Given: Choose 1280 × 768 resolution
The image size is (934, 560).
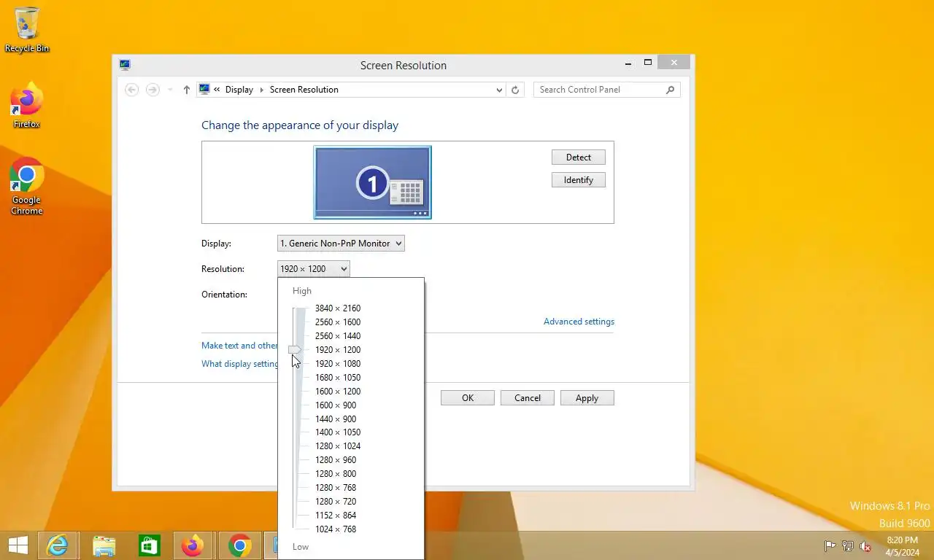Looking at the screenshot, I should click(x=336, y=488).
